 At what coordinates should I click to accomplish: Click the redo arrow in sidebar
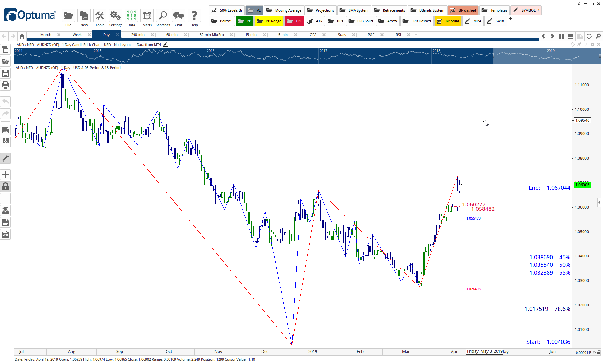[5, 113]
